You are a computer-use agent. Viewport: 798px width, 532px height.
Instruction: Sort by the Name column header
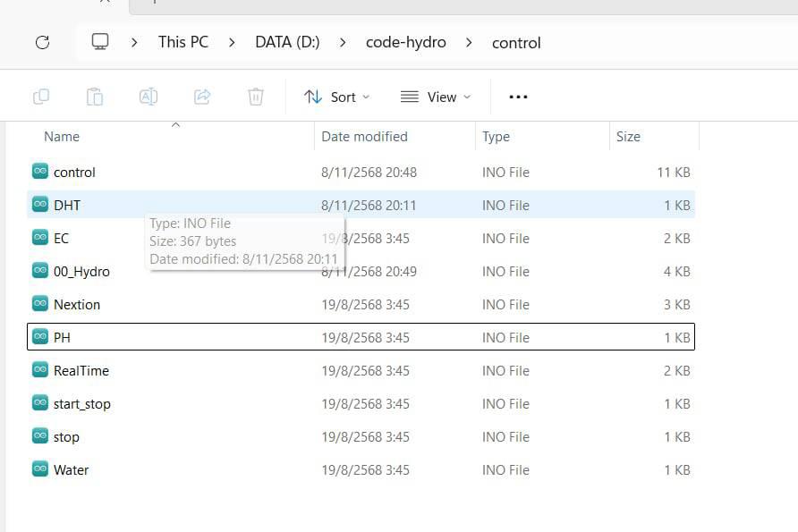click(x=62, y=137)
